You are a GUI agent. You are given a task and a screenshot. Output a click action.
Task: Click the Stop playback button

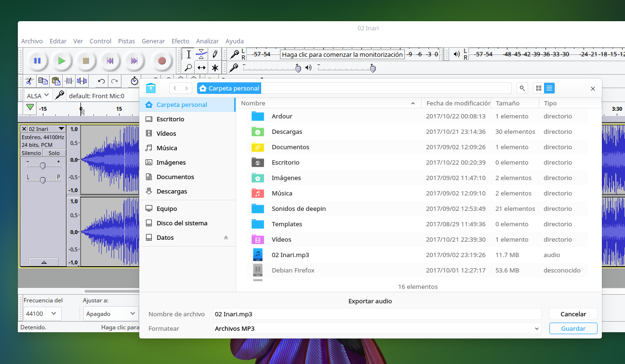86,61
